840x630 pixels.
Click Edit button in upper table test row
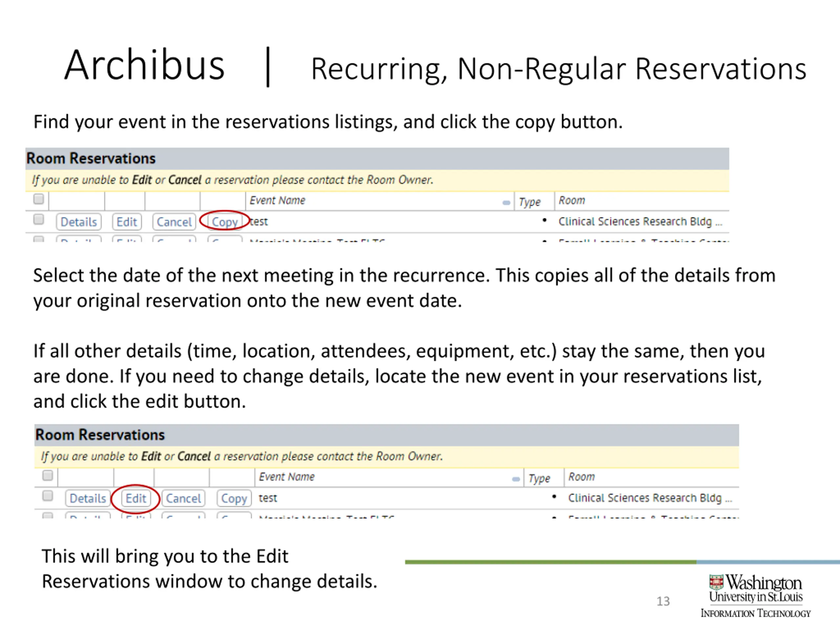127,222
